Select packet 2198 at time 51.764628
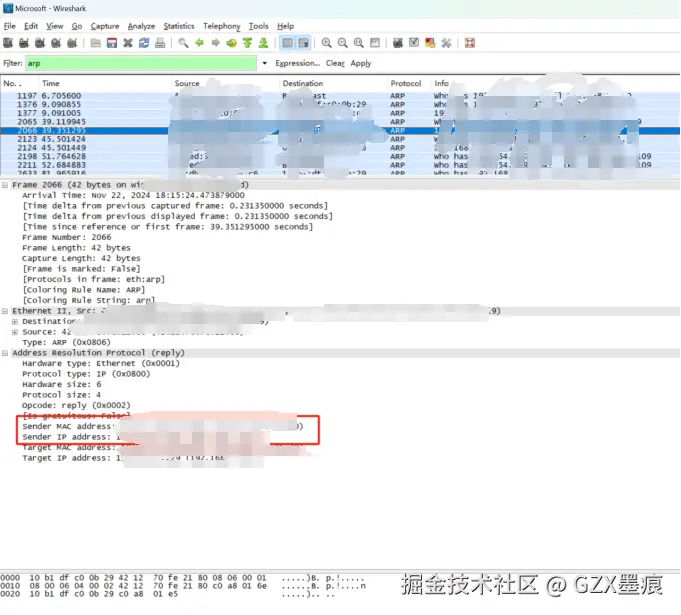The image size is (681, 615). [340, 156]
